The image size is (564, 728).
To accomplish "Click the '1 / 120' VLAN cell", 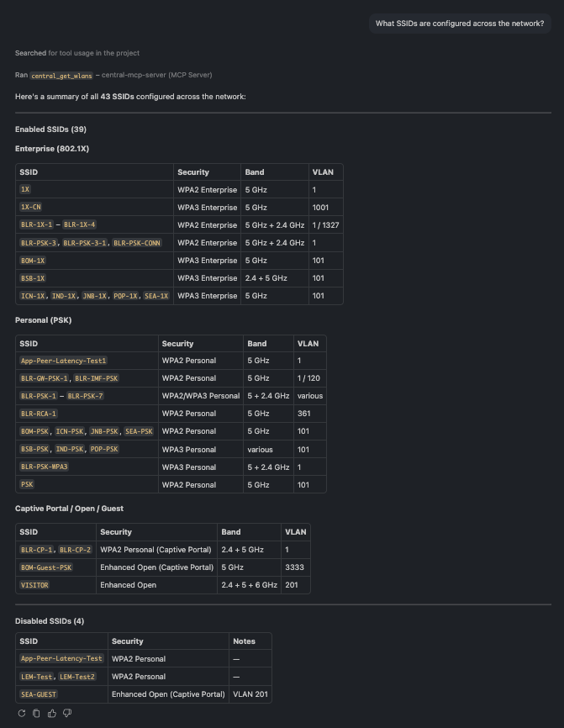I will 308,378.
